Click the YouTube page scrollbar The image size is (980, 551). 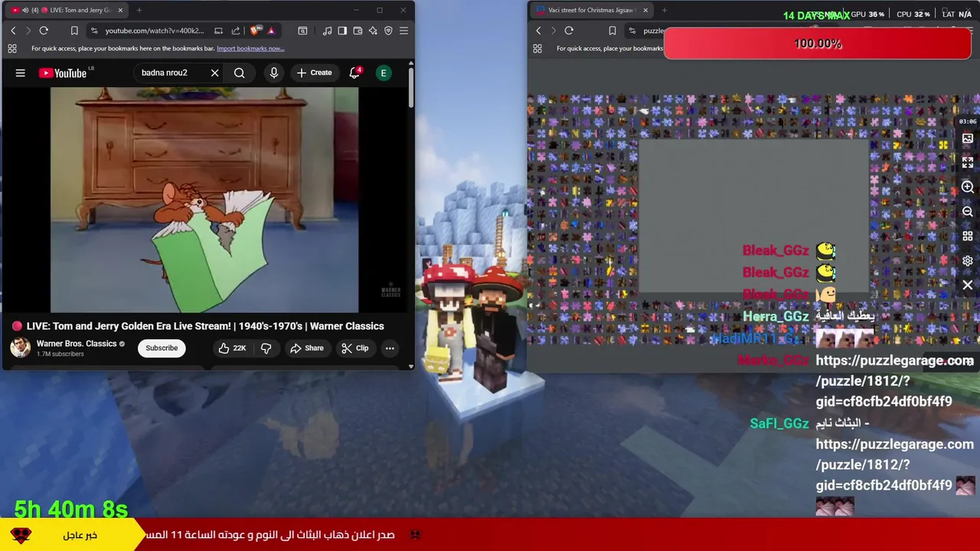[x=411, y=88]
